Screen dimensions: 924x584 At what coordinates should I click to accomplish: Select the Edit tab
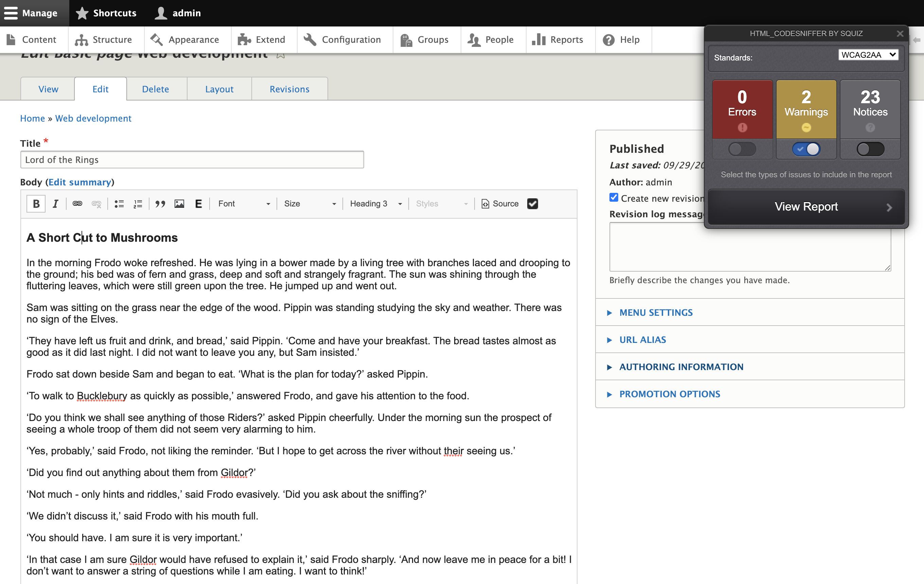(101, 89)
